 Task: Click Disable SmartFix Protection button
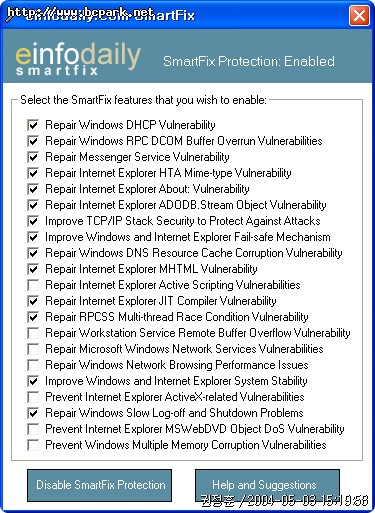[100, 485]
